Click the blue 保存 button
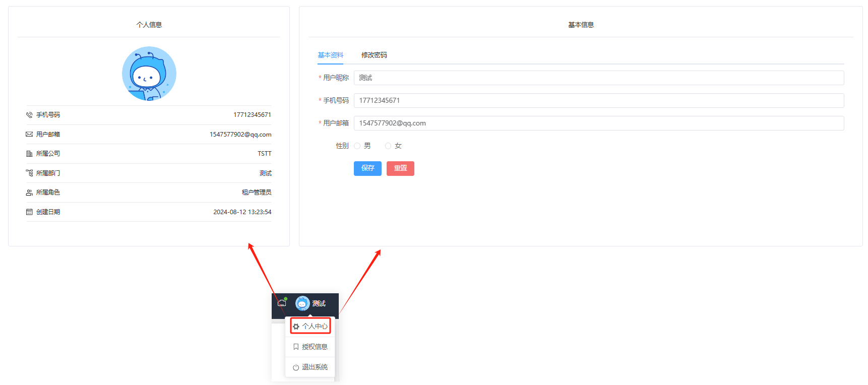The height and width of the screenshot is (385, 868). [x=367, y=168]
